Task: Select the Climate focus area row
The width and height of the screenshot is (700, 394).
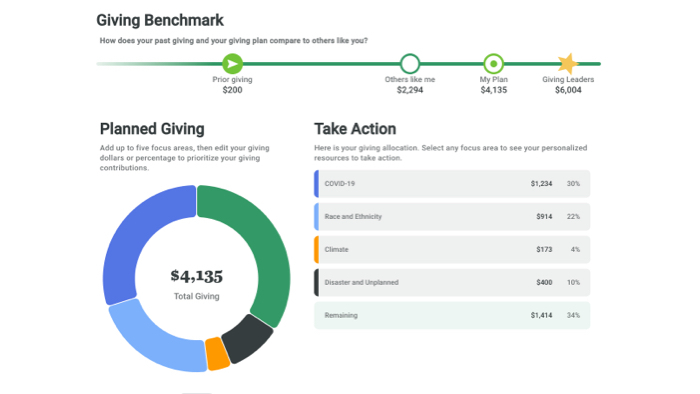Action: 452,249
